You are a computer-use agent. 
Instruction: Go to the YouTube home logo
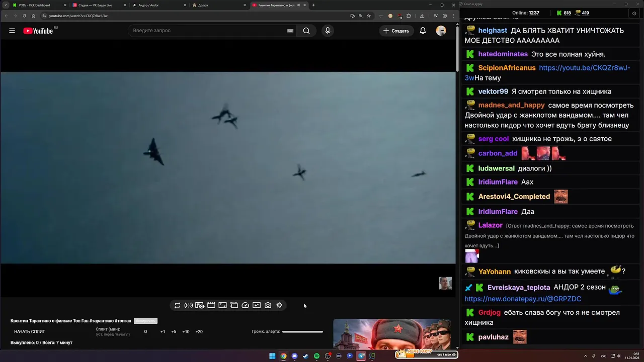(38, 31)
